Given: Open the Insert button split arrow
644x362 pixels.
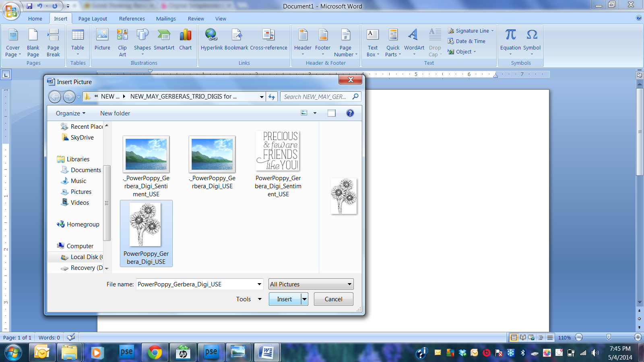Looking at the screenshot, I should coord(305,299).
